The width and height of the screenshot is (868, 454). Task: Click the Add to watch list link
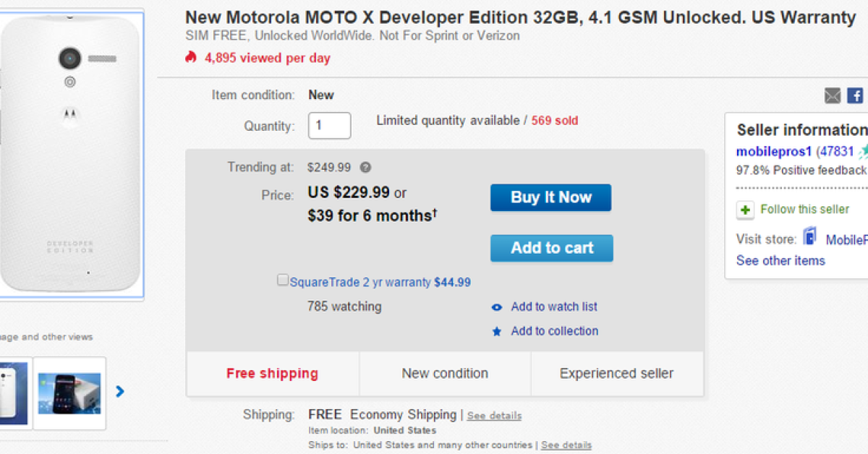point(554,307)
